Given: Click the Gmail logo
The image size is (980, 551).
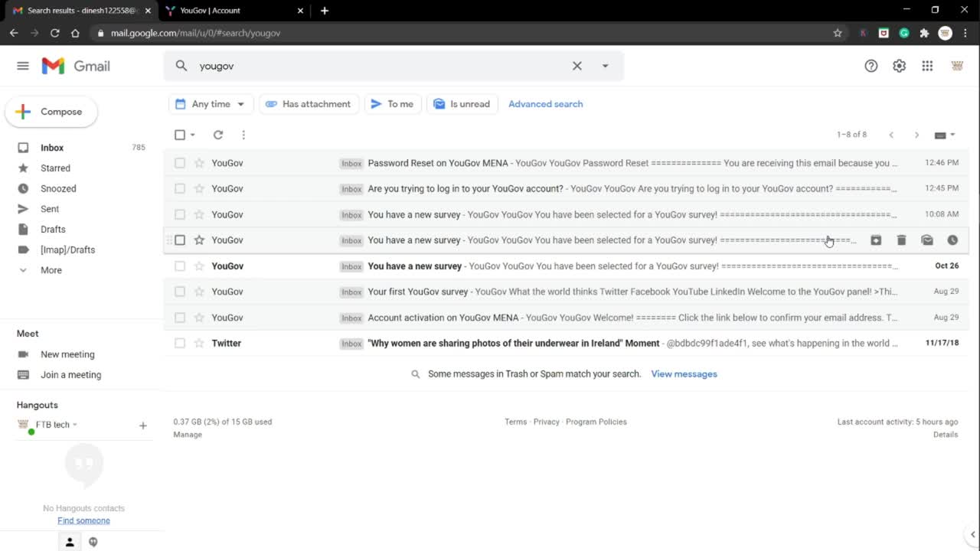Looking at the screenshot, I should [76, 66].
